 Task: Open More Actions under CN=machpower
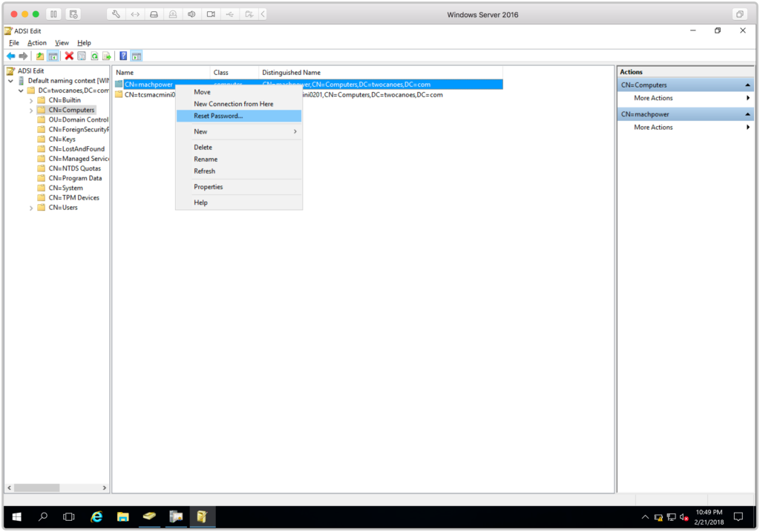click(653, 128)
